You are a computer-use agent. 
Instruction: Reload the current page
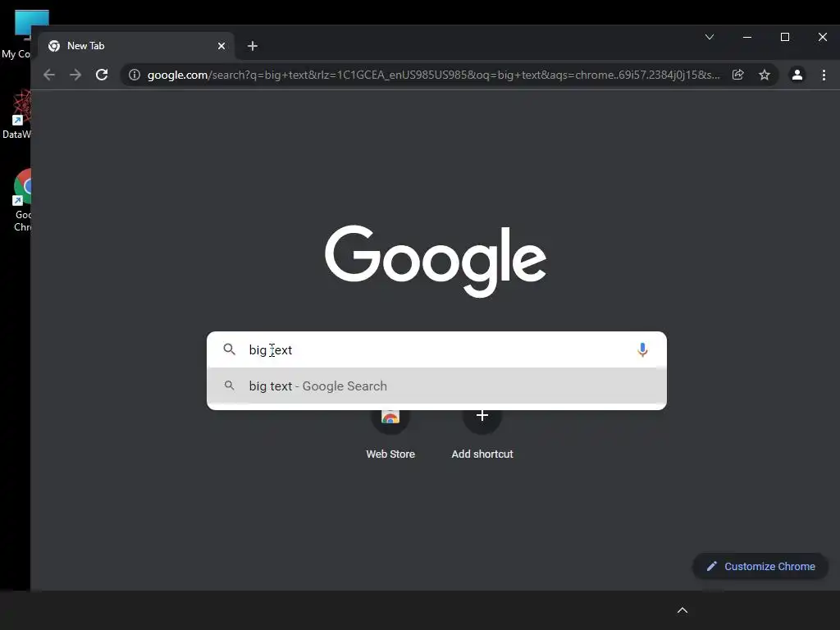pos(102,75)
